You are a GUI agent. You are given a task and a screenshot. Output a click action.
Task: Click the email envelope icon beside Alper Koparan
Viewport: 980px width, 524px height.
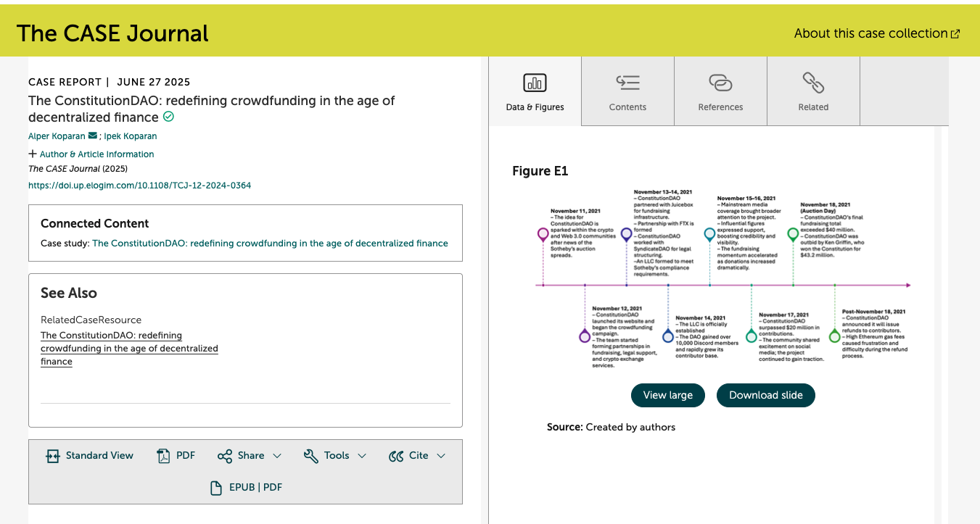(x=92, y=136)
